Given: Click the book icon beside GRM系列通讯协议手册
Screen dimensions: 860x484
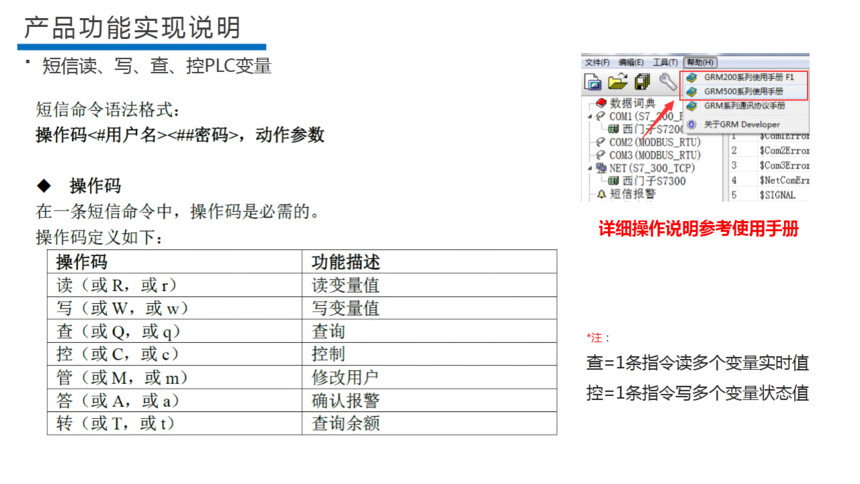Looking at the screenshot, I should 692,106.
